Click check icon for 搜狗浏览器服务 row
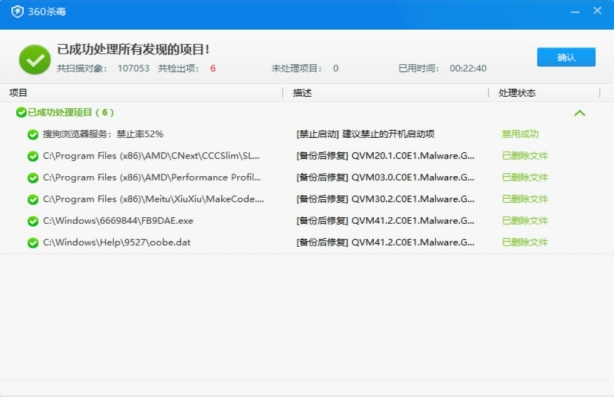 point(33,135)
